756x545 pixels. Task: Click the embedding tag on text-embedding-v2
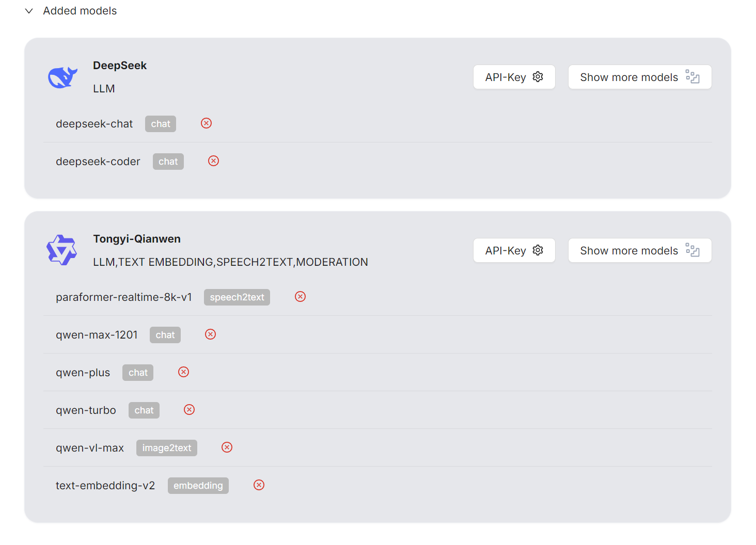pos(198,486)
